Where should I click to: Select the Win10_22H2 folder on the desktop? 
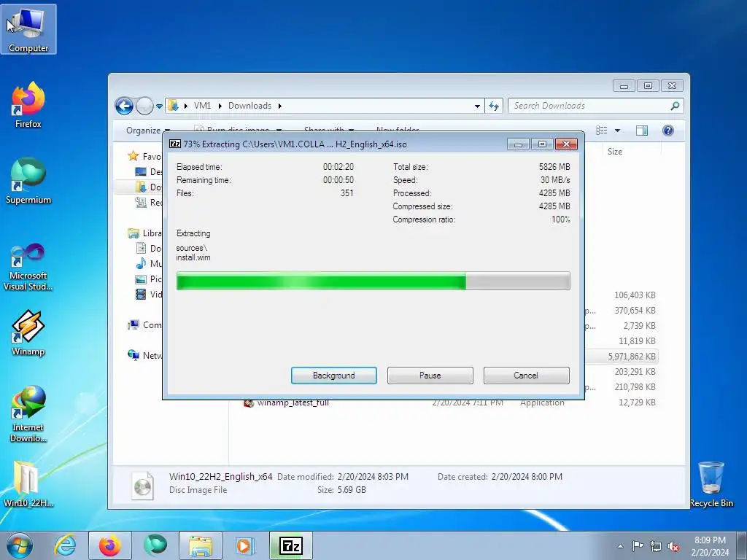click(x=28, y=483)
